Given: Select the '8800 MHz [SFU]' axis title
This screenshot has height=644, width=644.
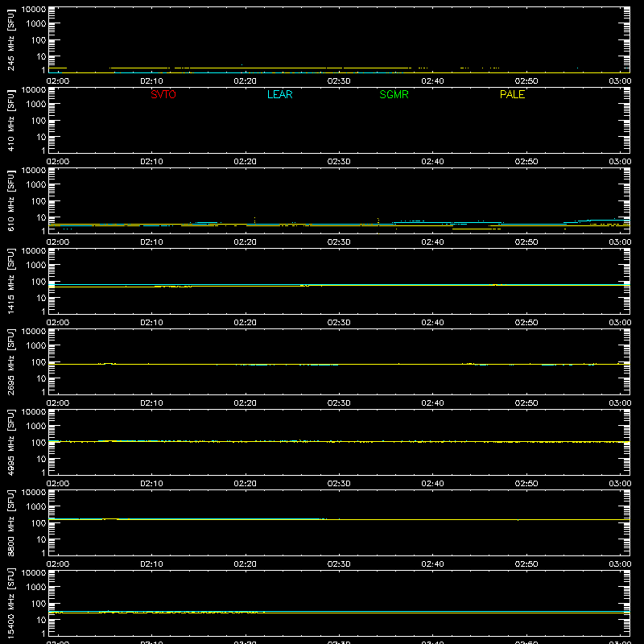Looking at the screenshot, I should click(x=11, y=522).
